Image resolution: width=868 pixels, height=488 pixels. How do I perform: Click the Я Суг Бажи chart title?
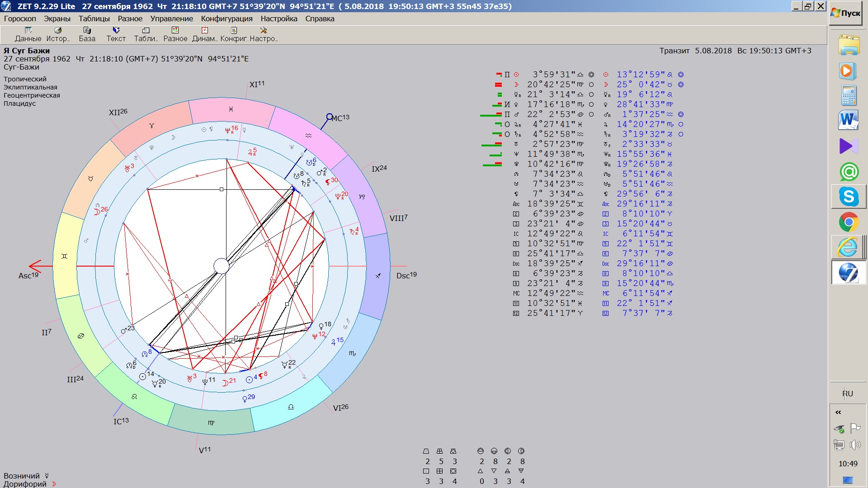(x=27, y=51)
